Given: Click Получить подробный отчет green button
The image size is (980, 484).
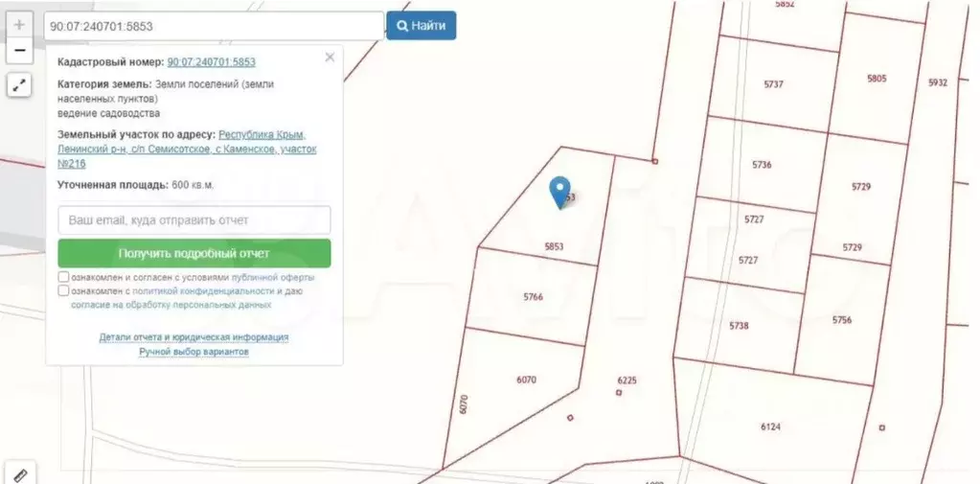Looking at the screenshot, I should (194, 254).
